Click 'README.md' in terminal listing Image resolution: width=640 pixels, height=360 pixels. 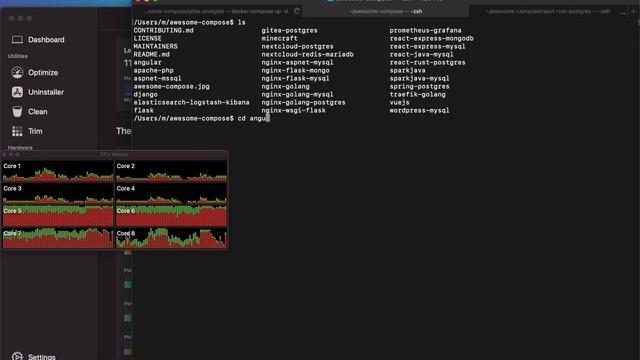pyautogui.click(x=151, y=54)
